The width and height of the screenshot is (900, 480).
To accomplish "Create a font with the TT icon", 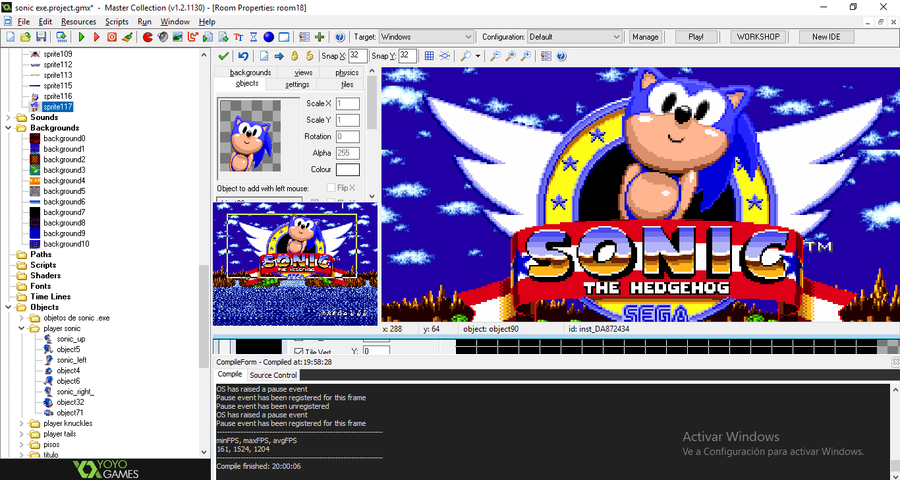I will (239, 37).
